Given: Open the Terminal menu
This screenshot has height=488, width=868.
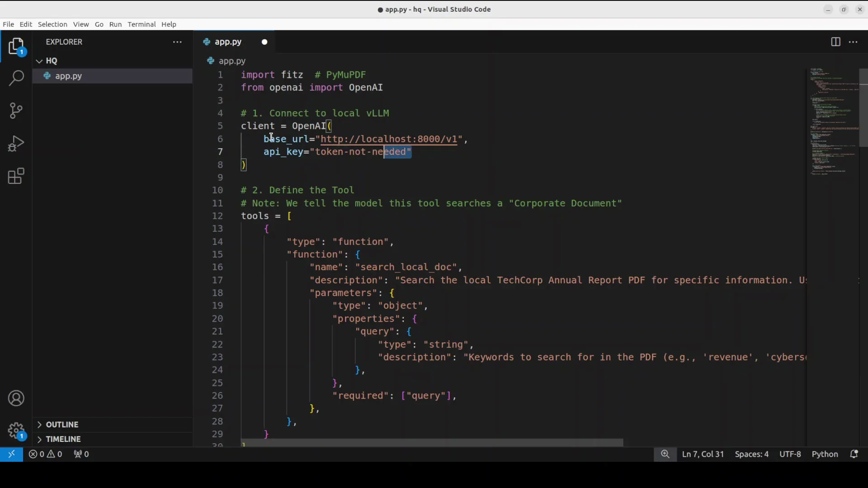Looking at the screenshot, I should pos(142,24).
